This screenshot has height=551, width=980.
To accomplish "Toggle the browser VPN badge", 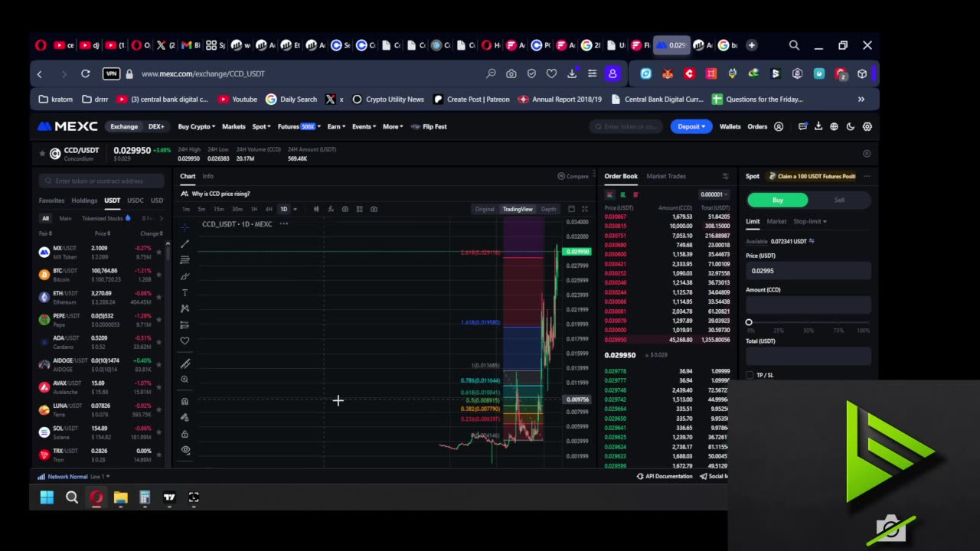I will tap(111, 73).
